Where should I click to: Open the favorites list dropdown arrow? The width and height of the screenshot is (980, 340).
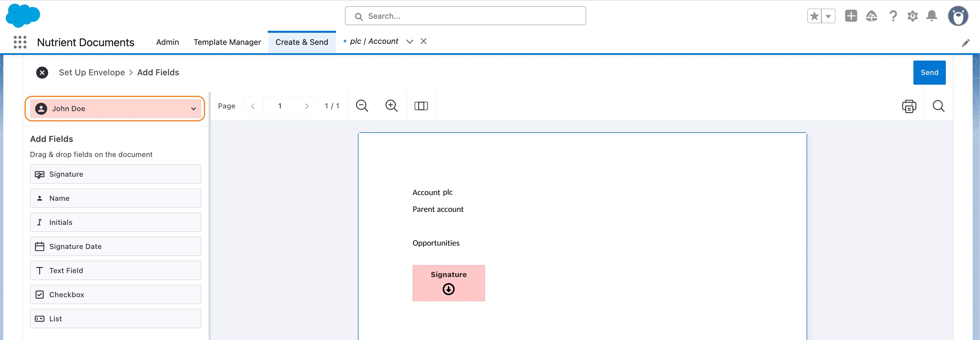coord(828,16)
